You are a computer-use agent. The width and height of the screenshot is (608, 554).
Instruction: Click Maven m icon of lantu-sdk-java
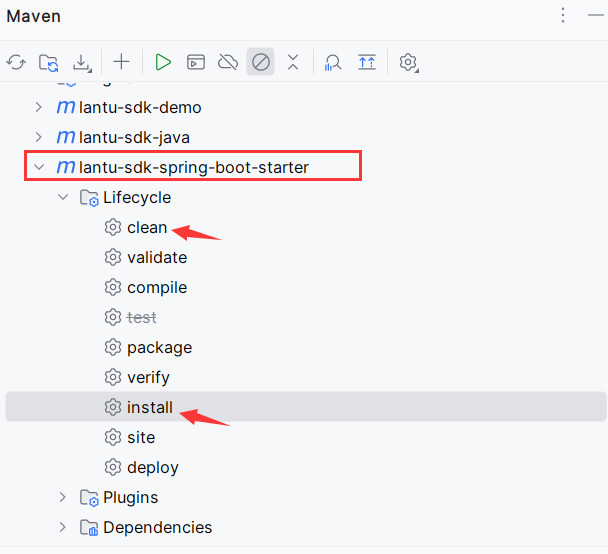pyautogui.click(x=66, y=137)
